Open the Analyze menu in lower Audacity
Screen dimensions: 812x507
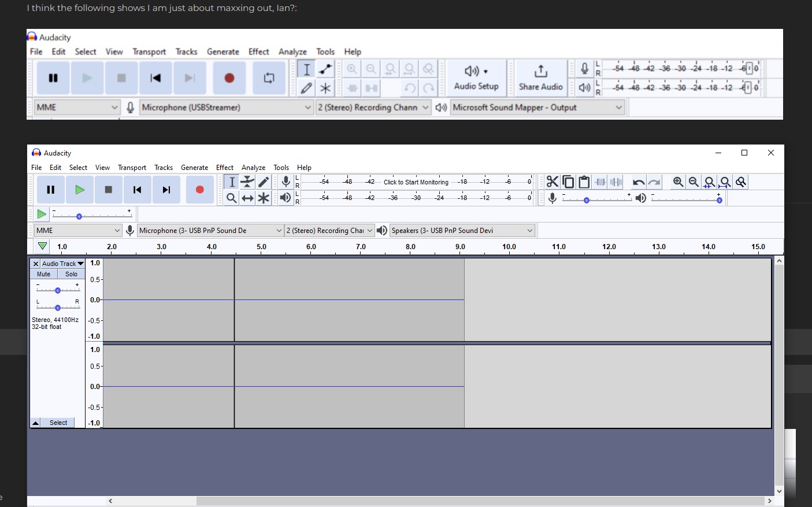click(254, 168)
